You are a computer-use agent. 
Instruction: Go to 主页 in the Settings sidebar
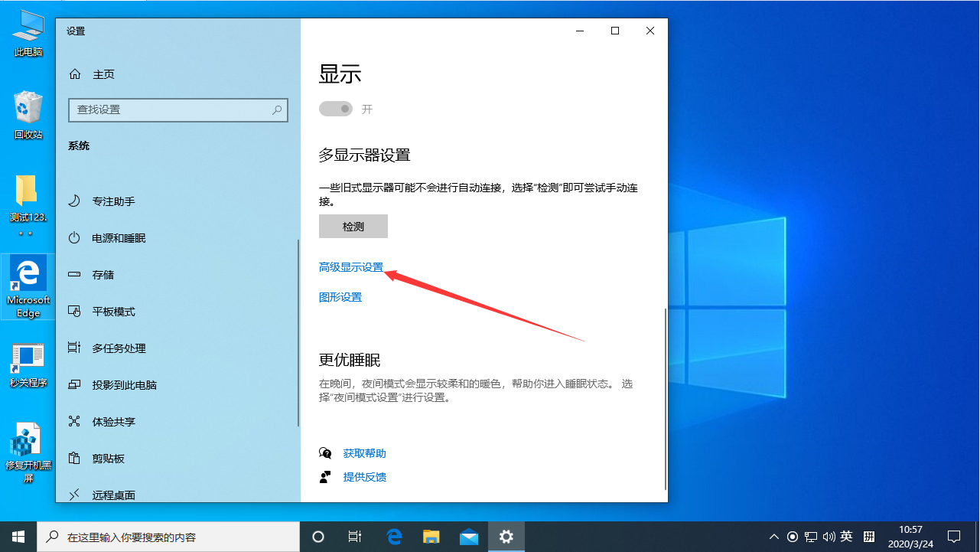103,73
